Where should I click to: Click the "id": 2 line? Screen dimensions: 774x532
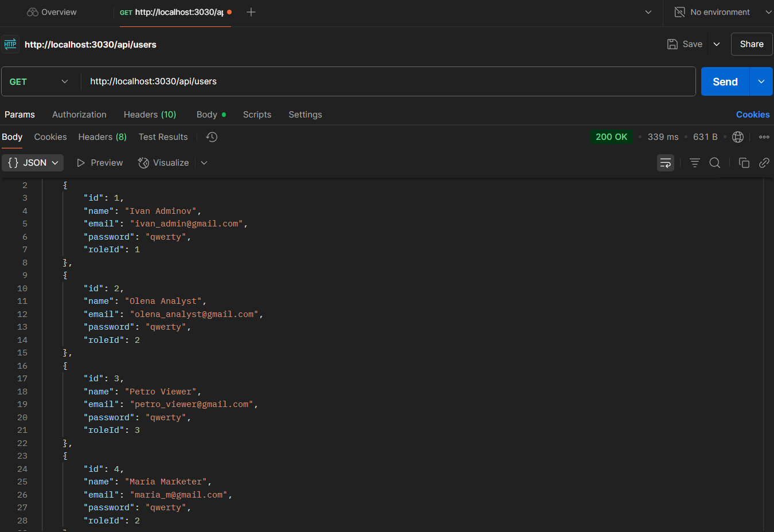click(x=104, y=288)
